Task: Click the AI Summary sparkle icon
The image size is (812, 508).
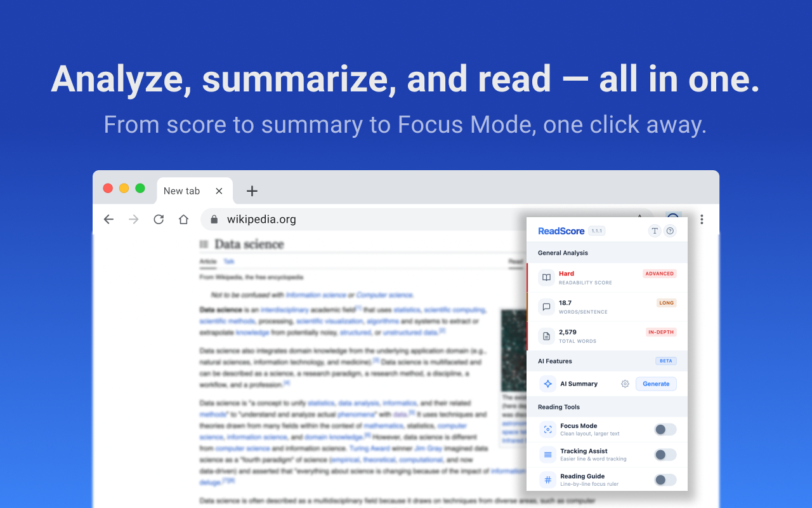Action: point(547,384)
